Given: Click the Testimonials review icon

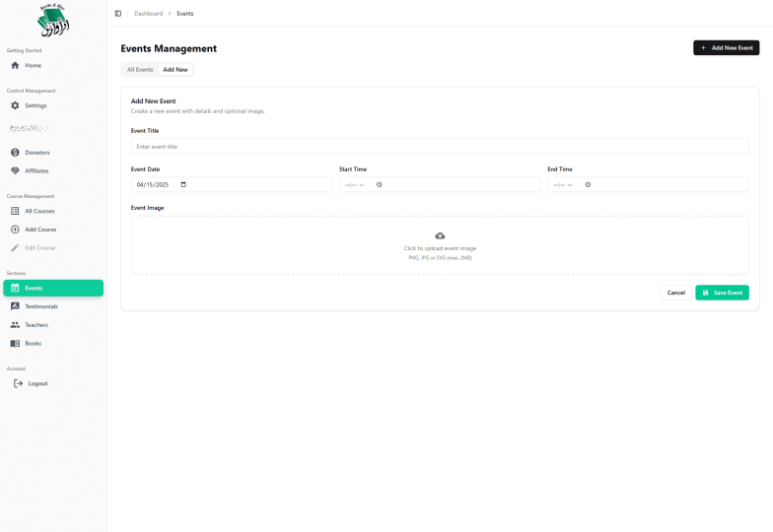Looking at the screenshot, I should [x=15, y=305].
